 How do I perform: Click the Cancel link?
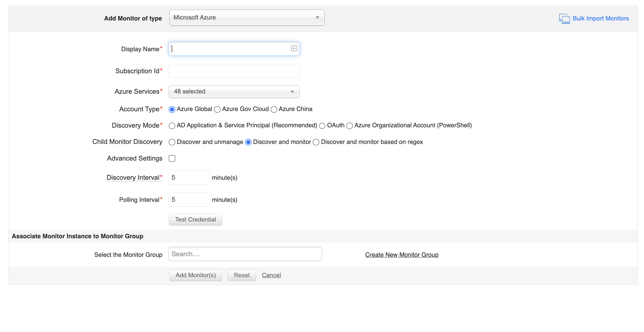[271, 275]
